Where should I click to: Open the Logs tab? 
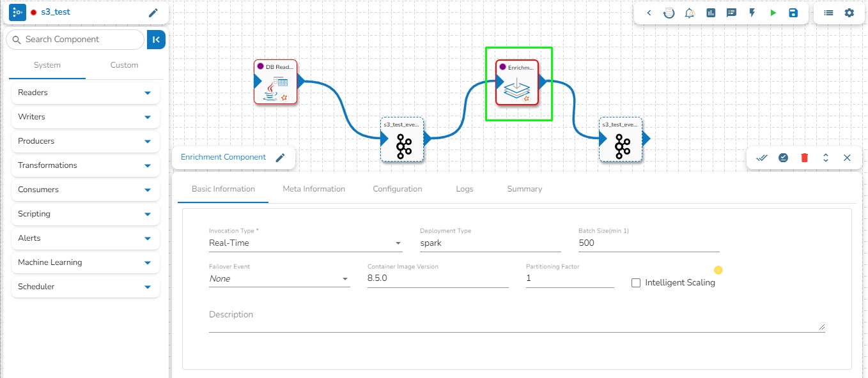point(465,189)
